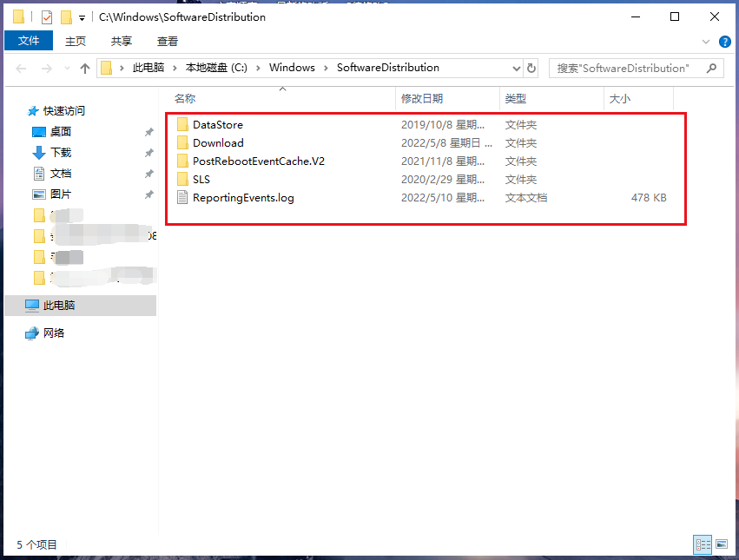
Task: Click the Up one level arrow
Action: 85,68
